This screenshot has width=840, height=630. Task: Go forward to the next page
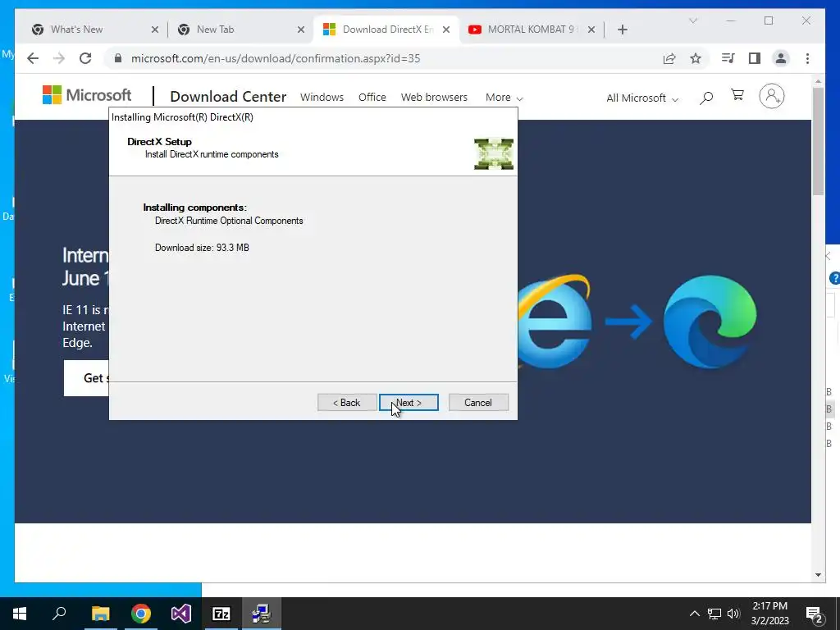click(59, 58)
